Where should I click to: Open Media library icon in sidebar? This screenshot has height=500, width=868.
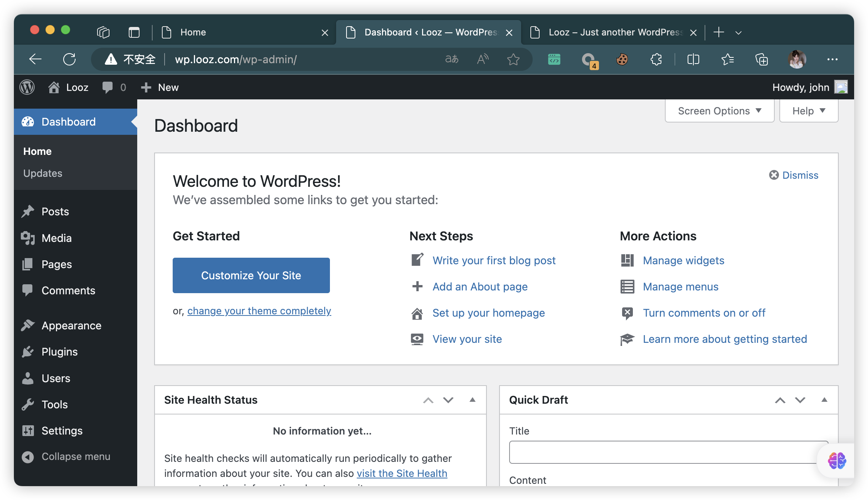28,238
